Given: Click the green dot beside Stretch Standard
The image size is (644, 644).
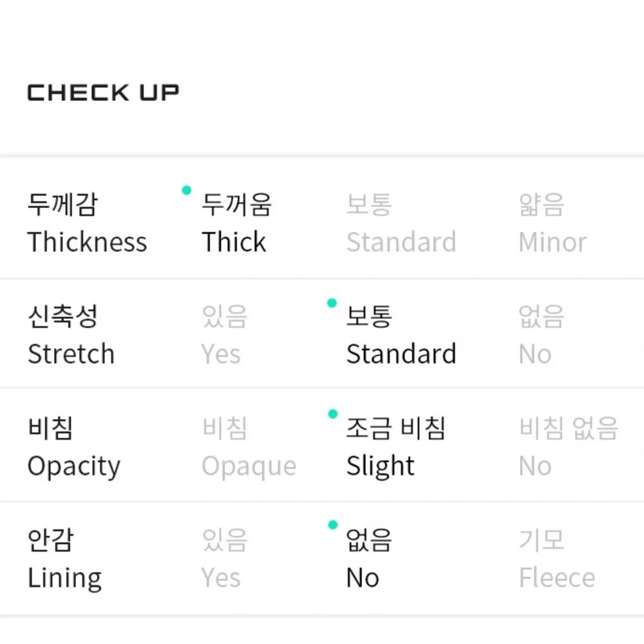Looking at the screenshot, I should [x=332, y=302].
